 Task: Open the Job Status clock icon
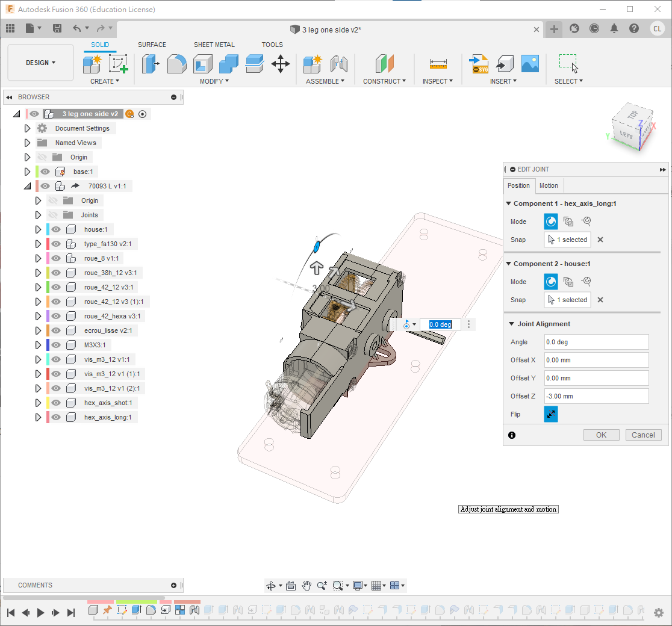594,28
